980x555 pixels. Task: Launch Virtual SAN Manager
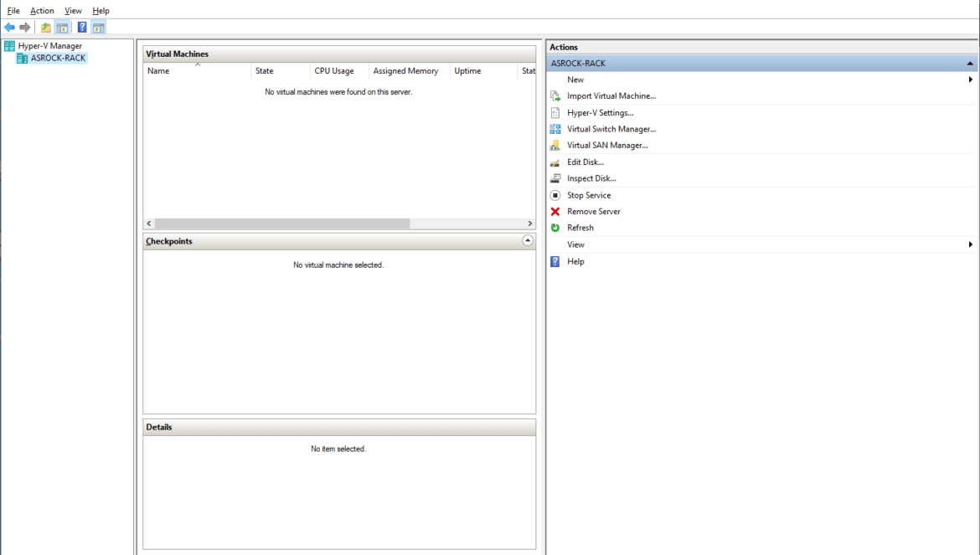click(607, 146)
